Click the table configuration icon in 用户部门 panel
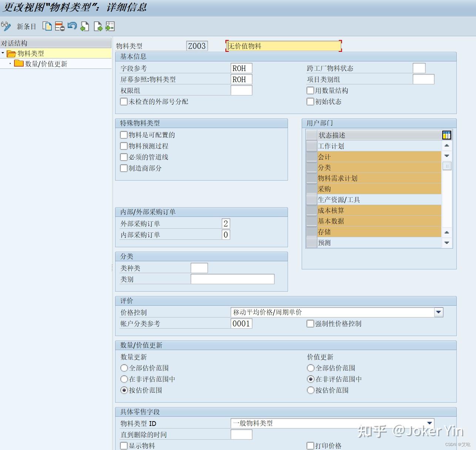The image size is (476, 450). (447, 135)
